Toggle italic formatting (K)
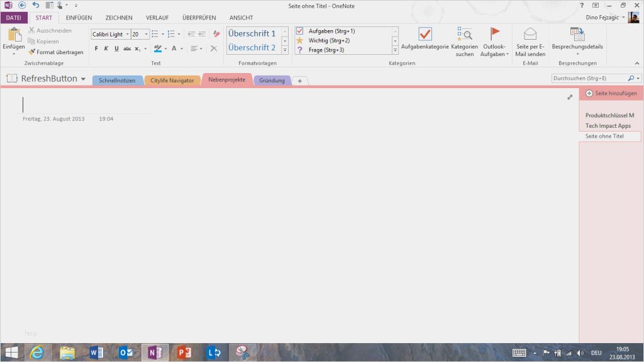The width and height of the screenshot is (644, 362). (x=106, y=48)
